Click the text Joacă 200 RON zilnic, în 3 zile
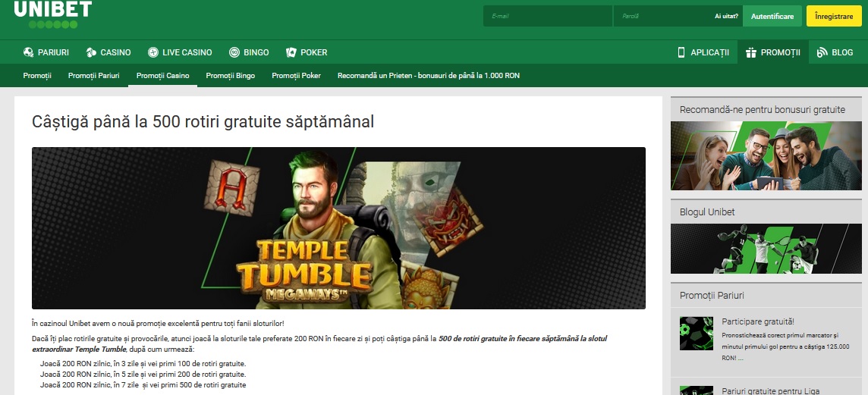868x395 pixels. pyautogui.click(x=143, y=363)
